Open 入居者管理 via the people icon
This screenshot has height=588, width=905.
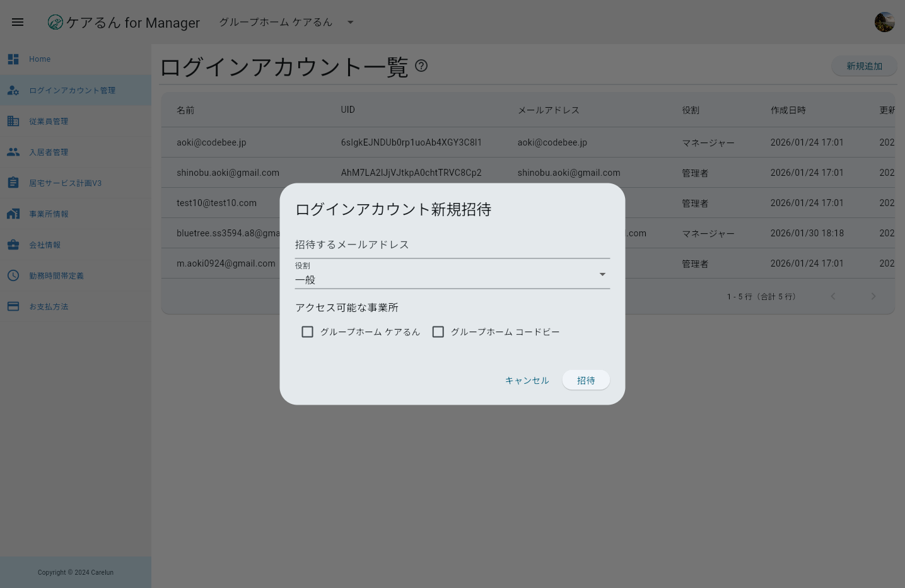13,152
